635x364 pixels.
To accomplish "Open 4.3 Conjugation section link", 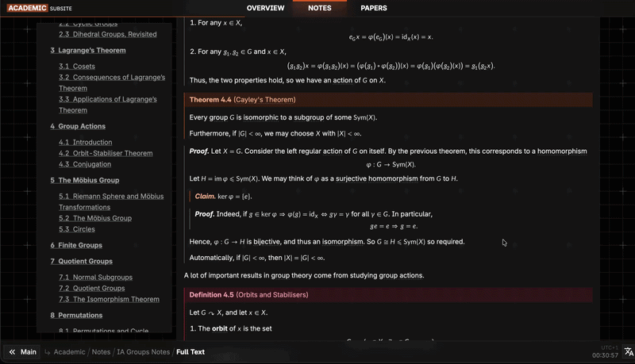I will pyautogui.click(x=85, y=164).
